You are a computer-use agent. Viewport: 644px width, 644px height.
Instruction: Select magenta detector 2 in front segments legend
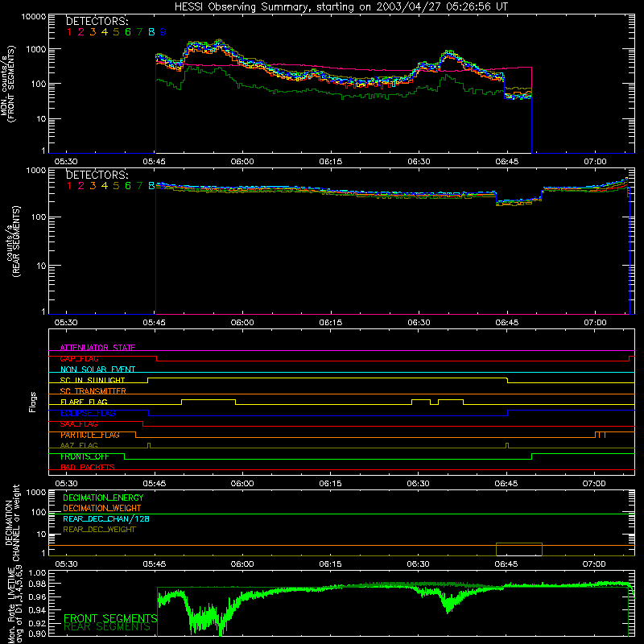click(81, 32)
